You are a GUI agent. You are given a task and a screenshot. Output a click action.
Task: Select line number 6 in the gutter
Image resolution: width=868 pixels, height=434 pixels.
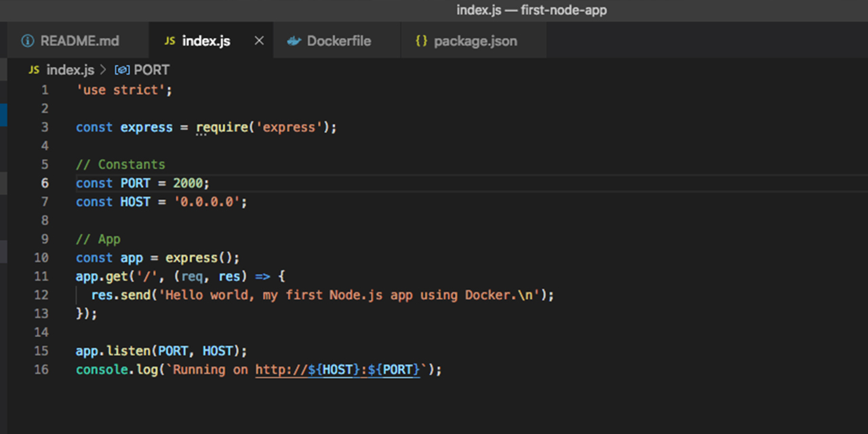[44, 182]
